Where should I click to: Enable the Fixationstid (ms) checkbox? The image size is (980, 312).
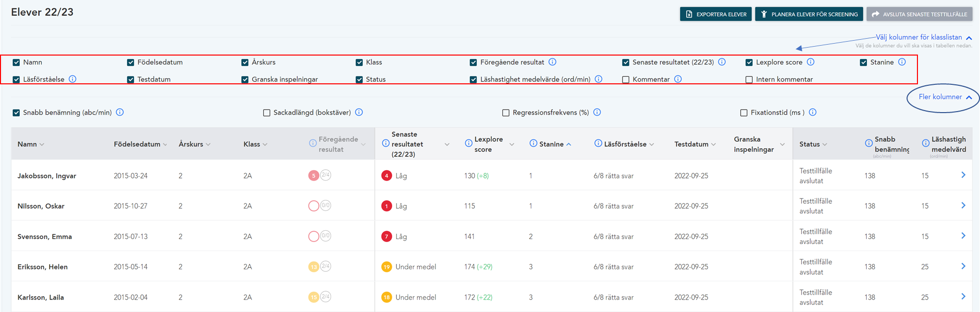coord(744,113)
